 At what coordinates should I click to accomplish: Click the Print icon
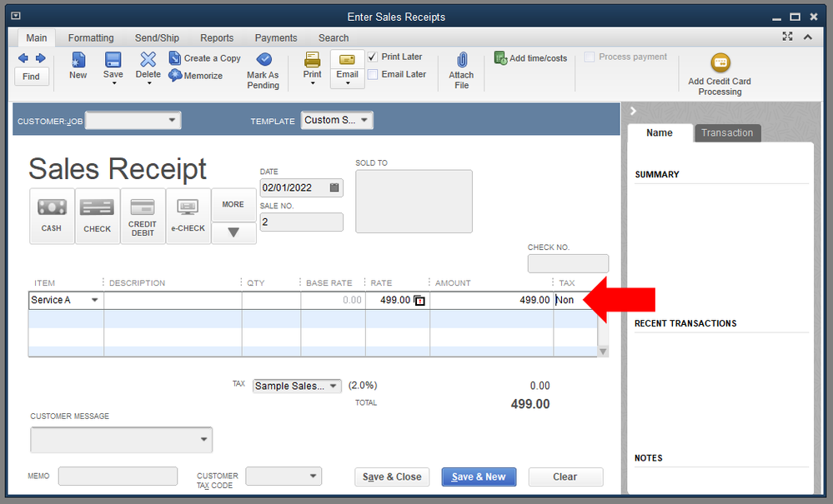(313, 59)
